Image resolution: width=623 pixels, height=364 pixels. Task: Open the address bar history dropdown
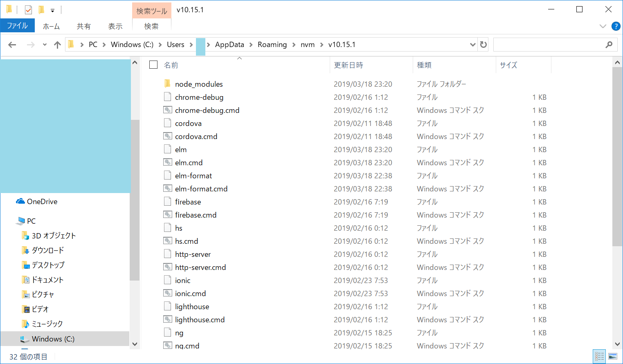(x=472, y=45)
